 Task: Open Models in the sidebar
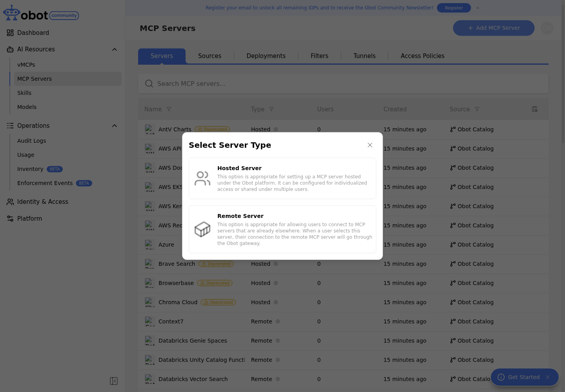(x=27, y=107)
